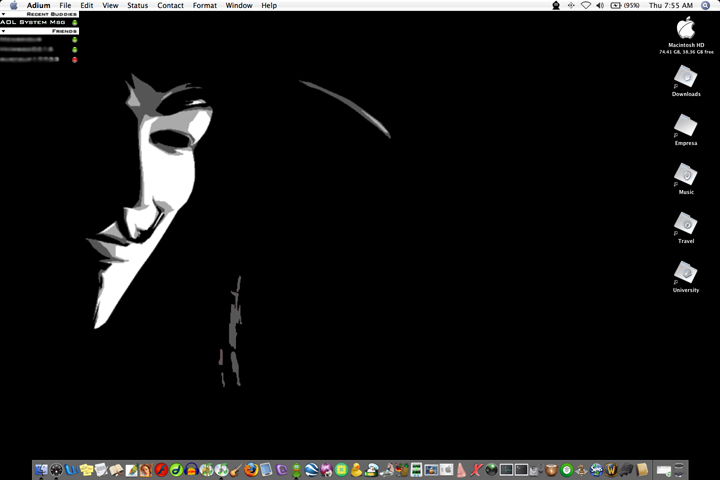
Task: Select the Downloads folder on desktop
Action: coord(686,80)
